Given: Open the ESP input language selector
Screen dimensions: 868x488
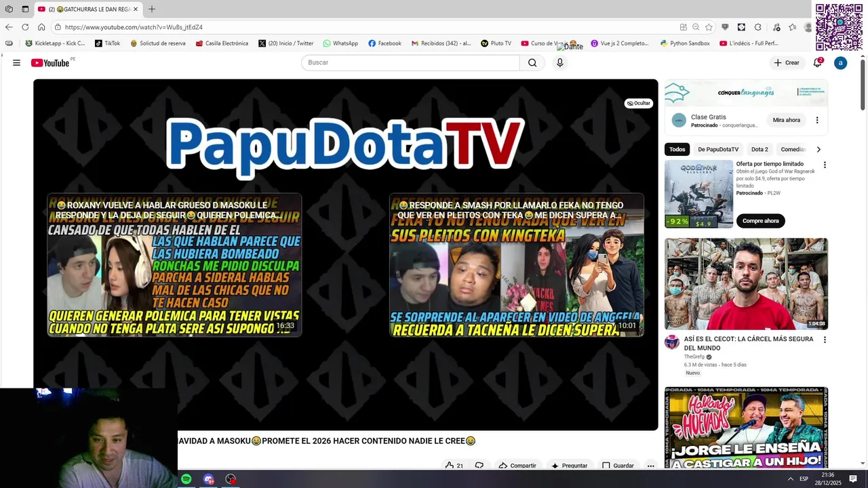Looking at the screenshot, I should [804, 479].
